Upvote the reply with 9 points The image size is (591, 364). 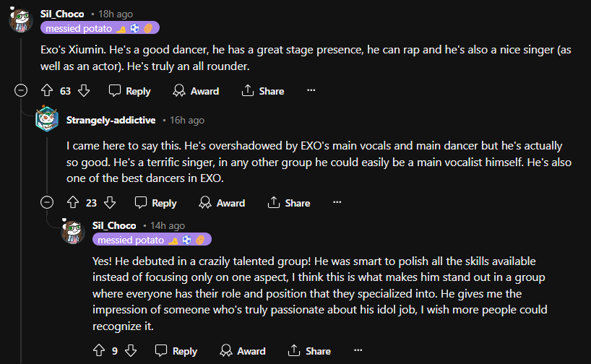[x=99, y=351]
